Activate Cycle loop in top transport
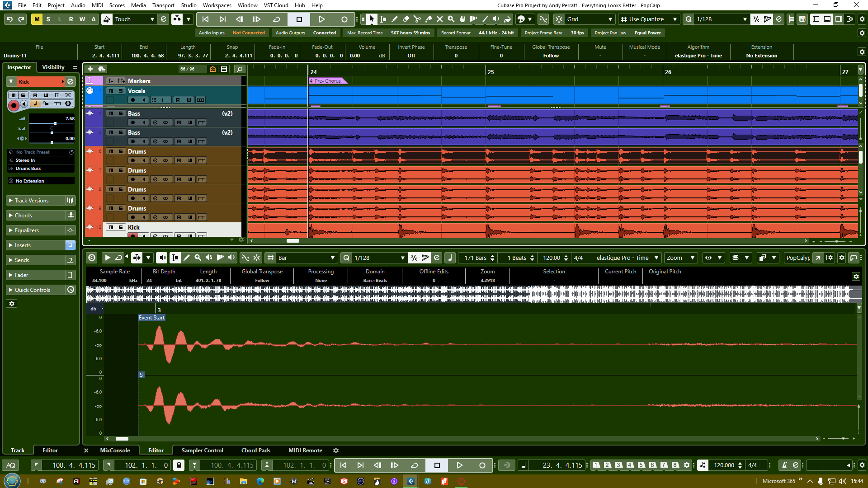 pyautogui.click(x=276, y=19)
